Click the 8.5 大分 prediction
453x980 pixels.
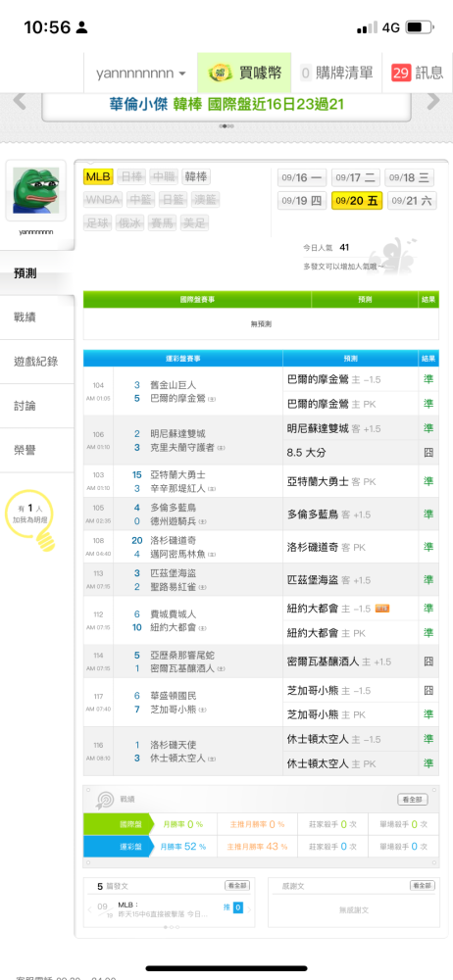point(307,453)
